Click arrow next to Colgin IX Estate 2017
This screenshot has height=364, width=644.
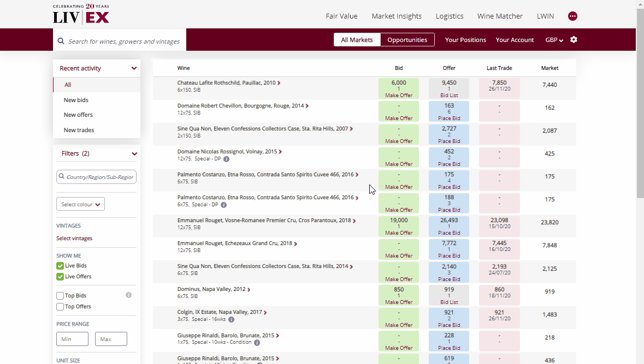pyautogui.click(x=265, y=312)
